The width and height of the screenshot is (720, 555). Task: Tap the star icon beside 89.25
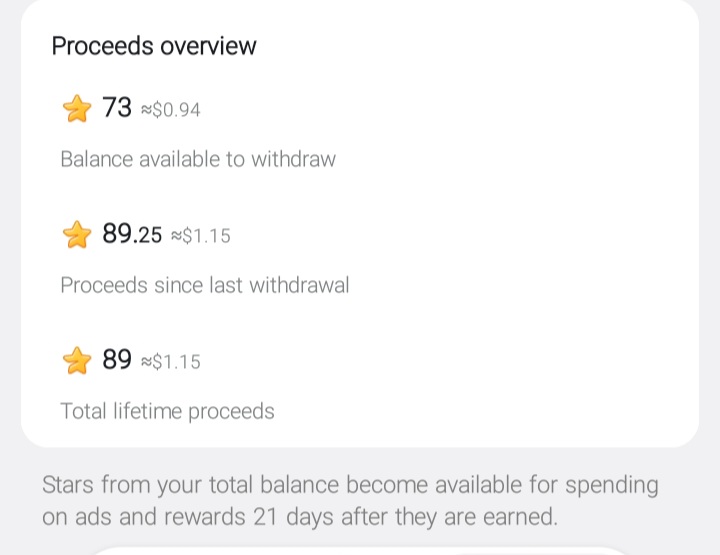[x=77, y=234]
